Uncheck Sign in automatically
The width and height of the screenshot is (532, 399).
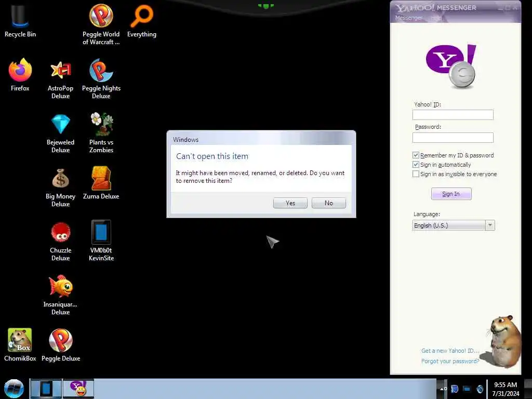click(416, 165)
